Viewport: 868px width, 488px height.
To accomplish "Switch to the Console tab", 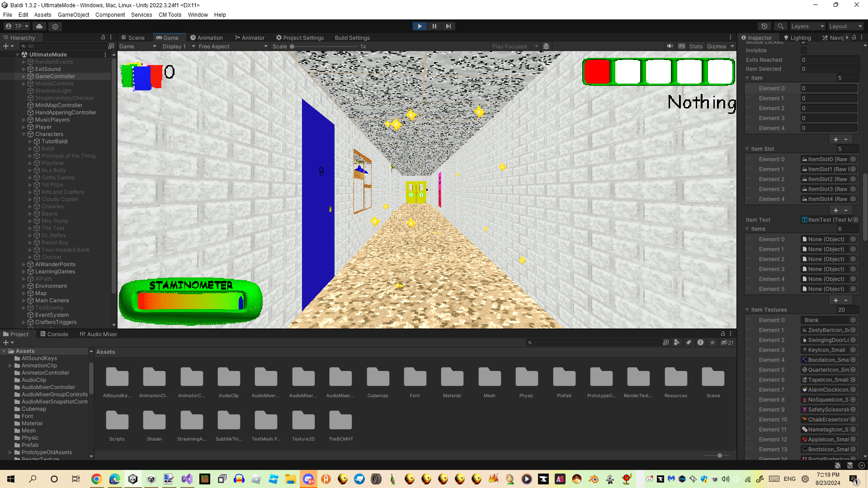I will tap(54, 334).
